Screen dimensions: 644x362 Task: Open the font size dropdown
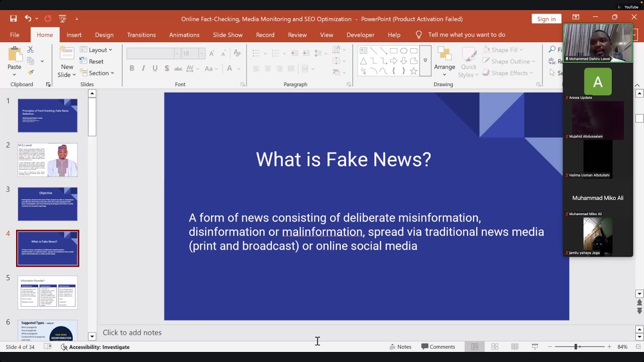(x=202, y=53)
